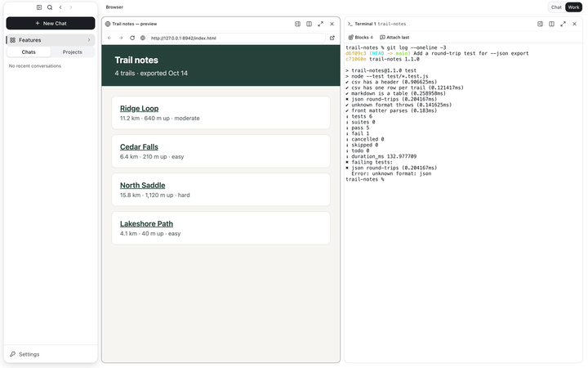Click the commit hash d6f09c3
Image resolution: width=588 pixels, height=368 pixels.
click(x=356, y=53)
